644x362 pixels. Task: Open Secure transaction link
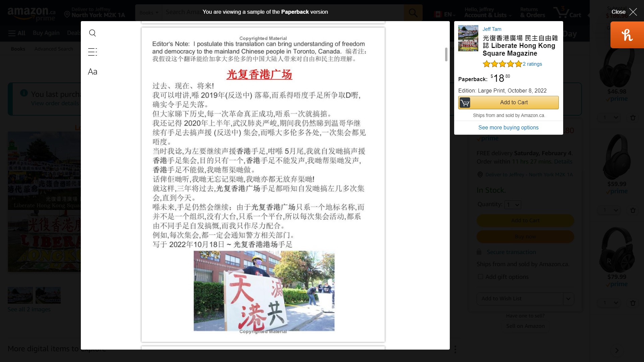(x=511, y=252)
